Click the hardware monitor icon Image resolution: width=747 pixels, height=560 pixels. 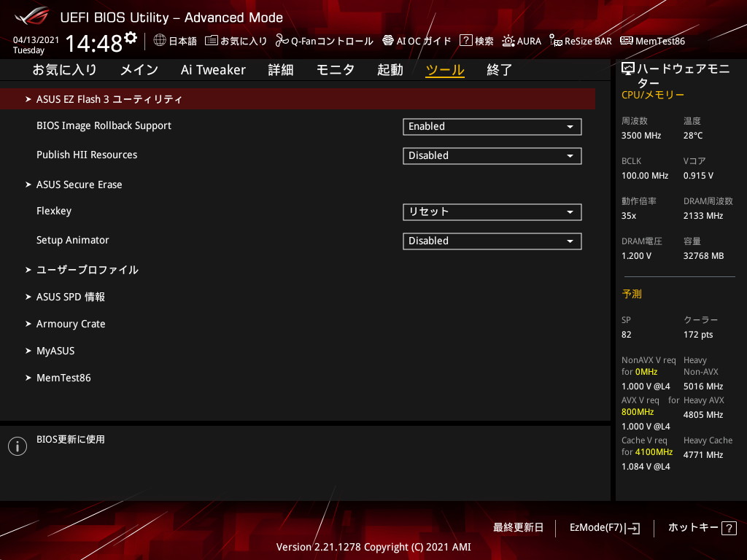[x=628, y=69]
